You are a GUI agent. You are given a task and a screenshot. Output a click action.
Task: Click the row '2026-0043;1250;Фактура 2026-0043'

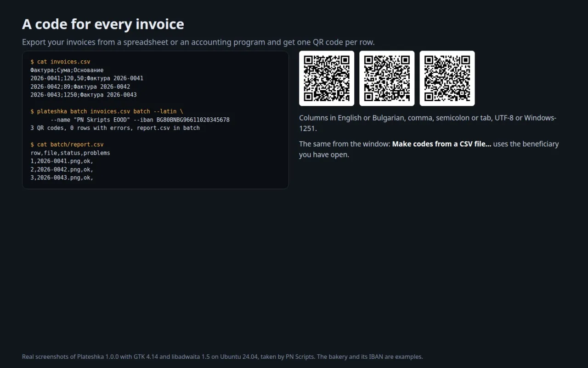pos(84,95)
